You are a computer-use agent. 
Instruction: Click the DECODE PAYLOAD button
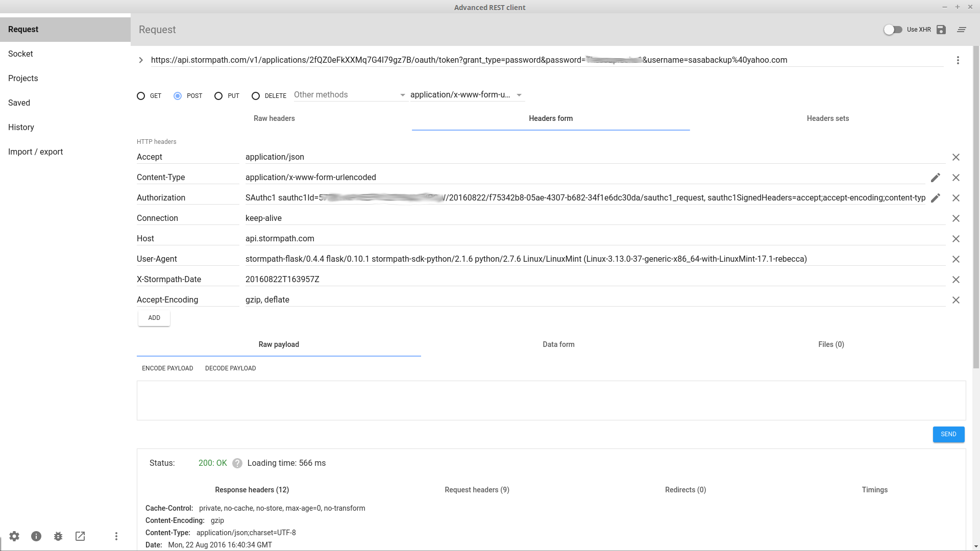click(x=231, y=368)
